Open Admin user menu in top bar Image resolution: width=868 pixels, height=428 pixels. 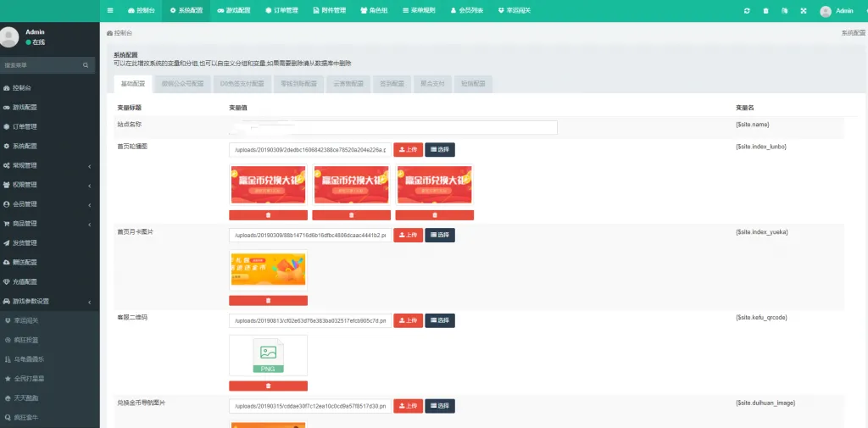point(837,10)
